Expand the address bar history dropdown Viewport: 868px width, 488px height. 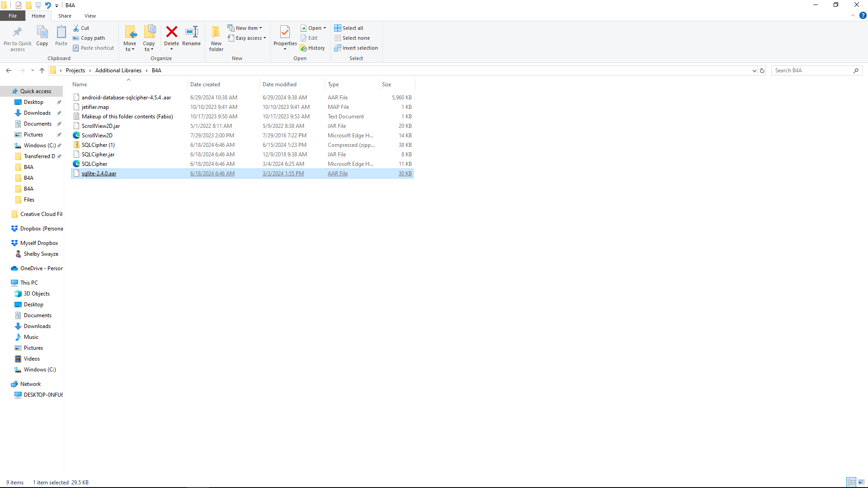(x=754, y=70)
